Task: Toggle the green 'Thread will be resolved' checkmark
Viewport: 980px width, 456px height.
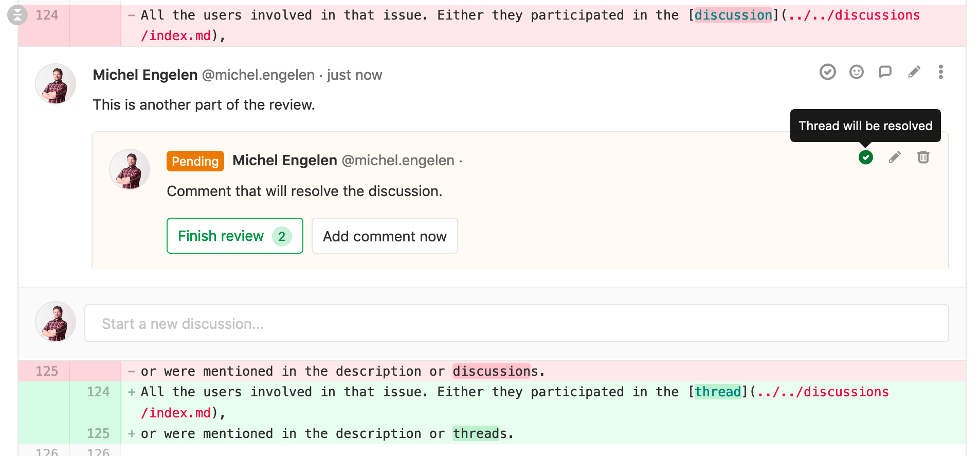Action: point(865,157)
